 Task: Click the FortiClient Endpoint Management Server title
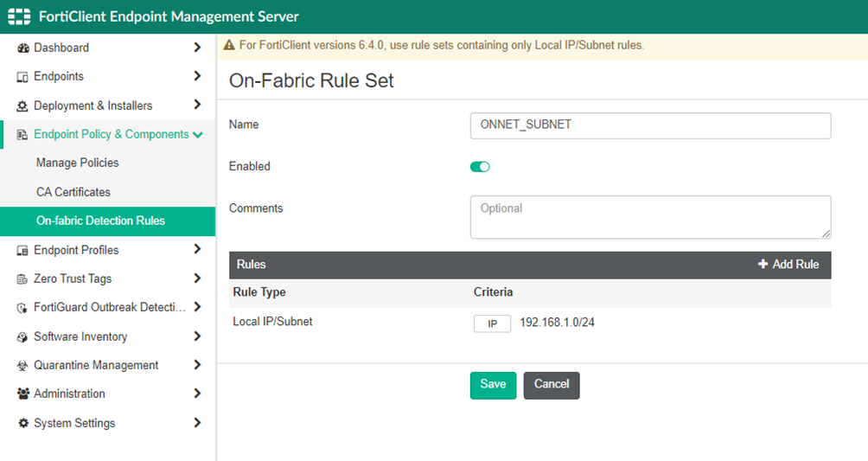(169, 16)
